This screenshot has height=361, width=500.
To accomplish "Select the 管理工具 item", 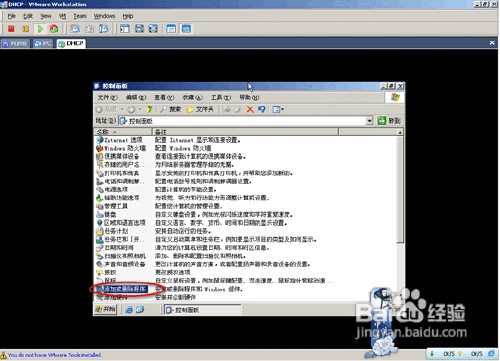I will pos(112,206).
